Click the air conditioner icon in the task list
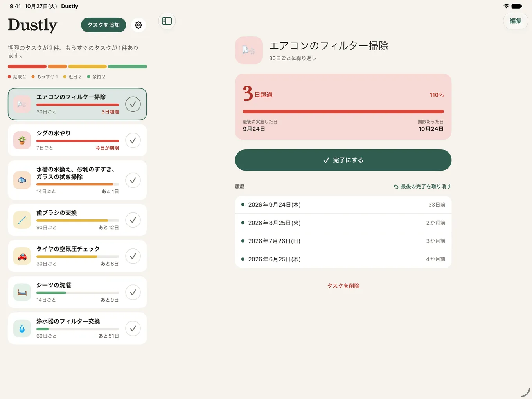Viewport: 532px width, 399px height. (x=22, y=104)
